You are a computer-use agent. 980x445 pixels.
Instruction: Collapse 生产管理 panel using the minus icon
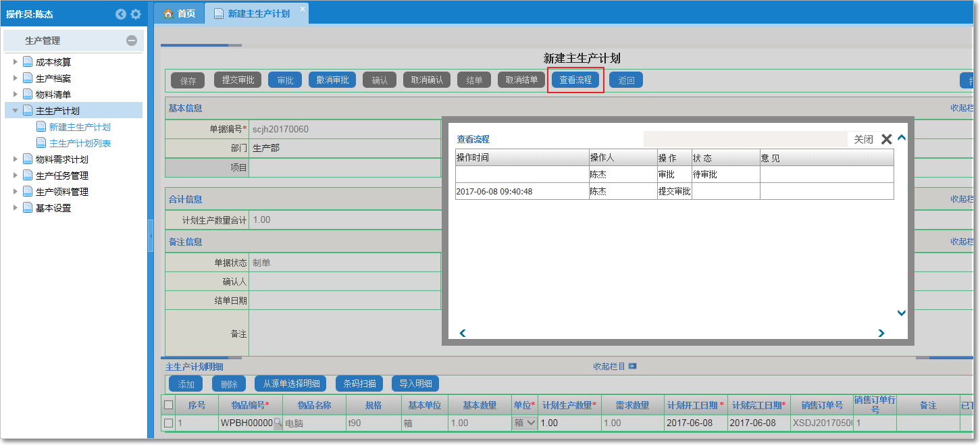click(x=133, y=41)
